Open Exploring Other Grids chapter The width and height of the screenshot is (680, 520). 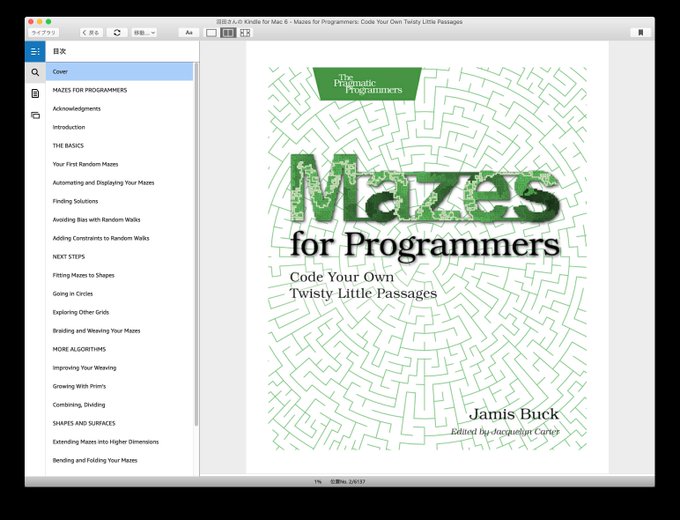[120, 312]
